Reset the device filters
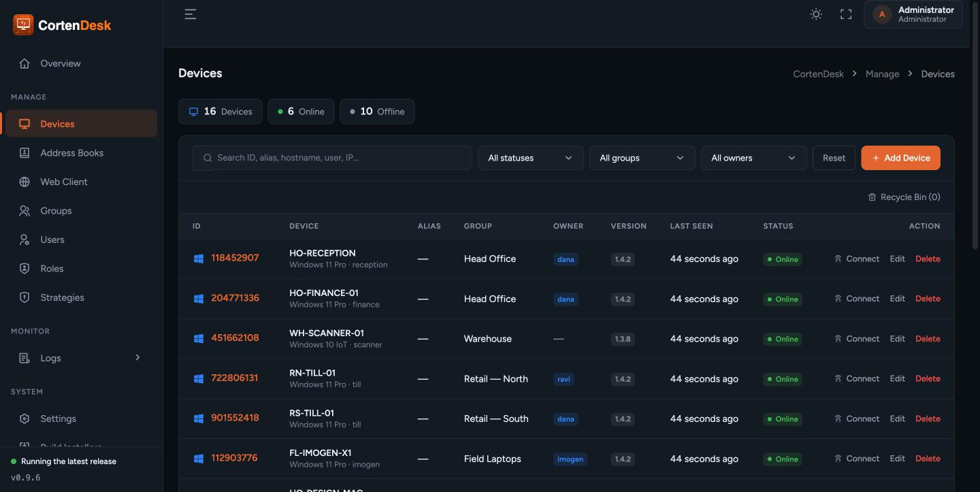 pyautogui.click(x=834, y=158)
